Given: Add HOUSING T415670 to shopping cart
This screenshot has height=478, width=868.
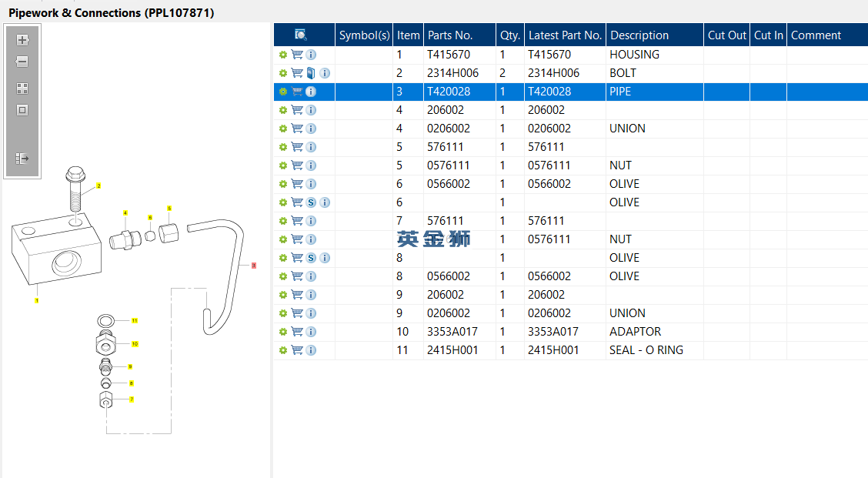Looking at the screenshot, I should (297, 55).
